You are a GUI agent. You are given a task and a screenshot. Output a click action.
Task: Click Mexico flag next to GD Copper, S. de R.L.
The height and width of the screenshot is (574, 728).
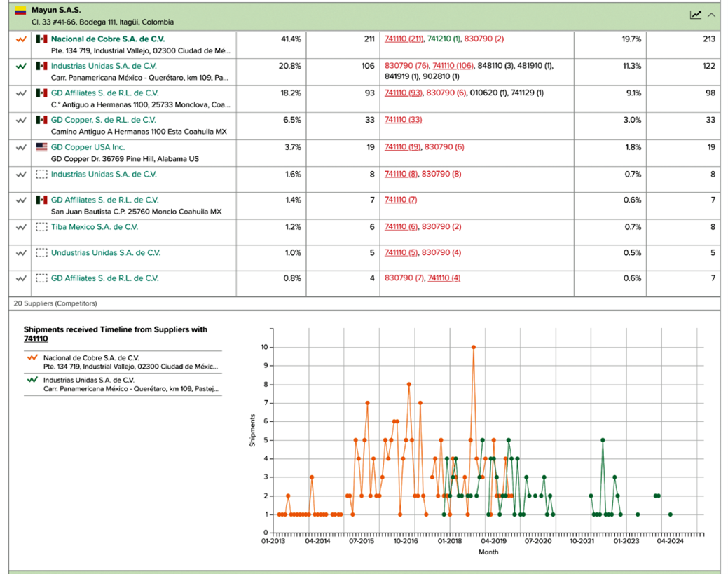click(x=42, y=120)
